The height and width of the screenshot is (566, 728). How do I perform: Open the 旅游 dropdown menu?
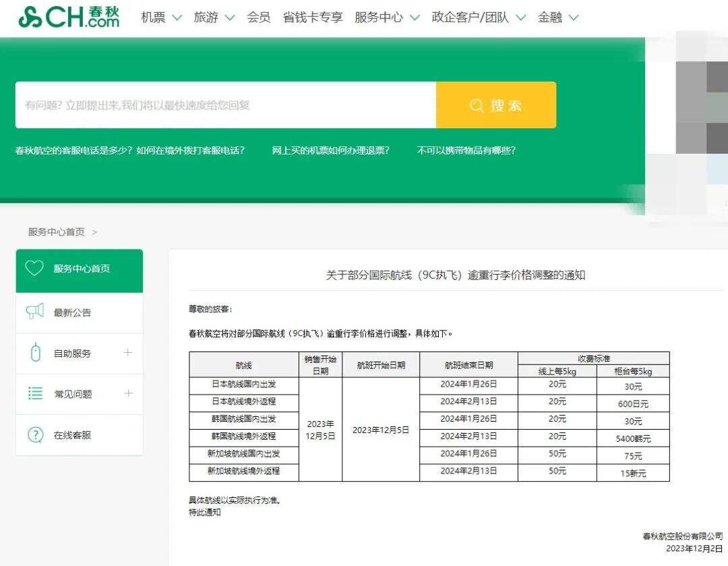tap(214, 18)
